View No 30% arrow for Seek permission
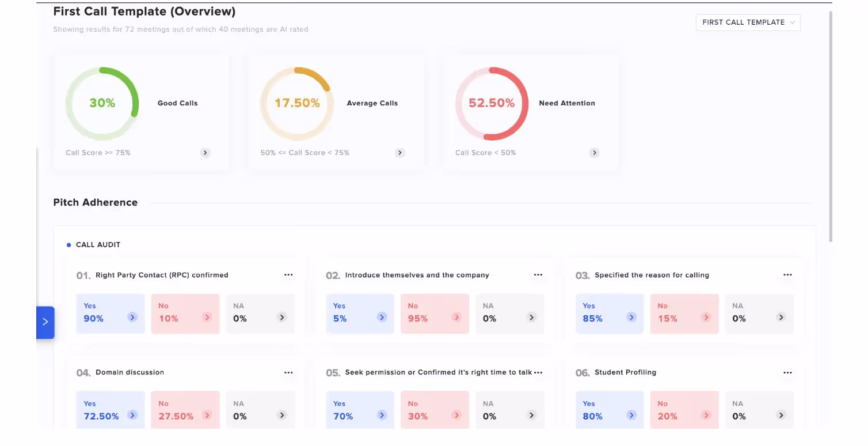The image size is (868, 446). click(456, 415)
